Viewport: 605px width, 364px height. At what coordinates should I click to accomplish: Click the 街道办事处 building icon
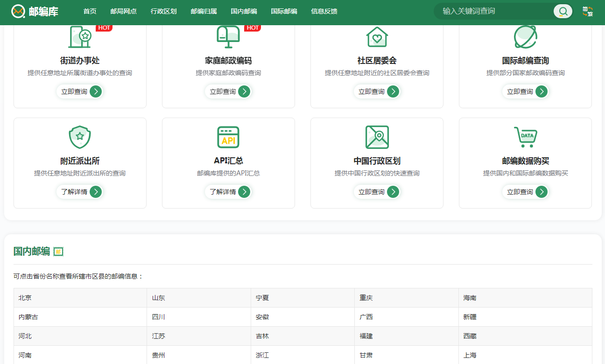(x=80, y=37)
